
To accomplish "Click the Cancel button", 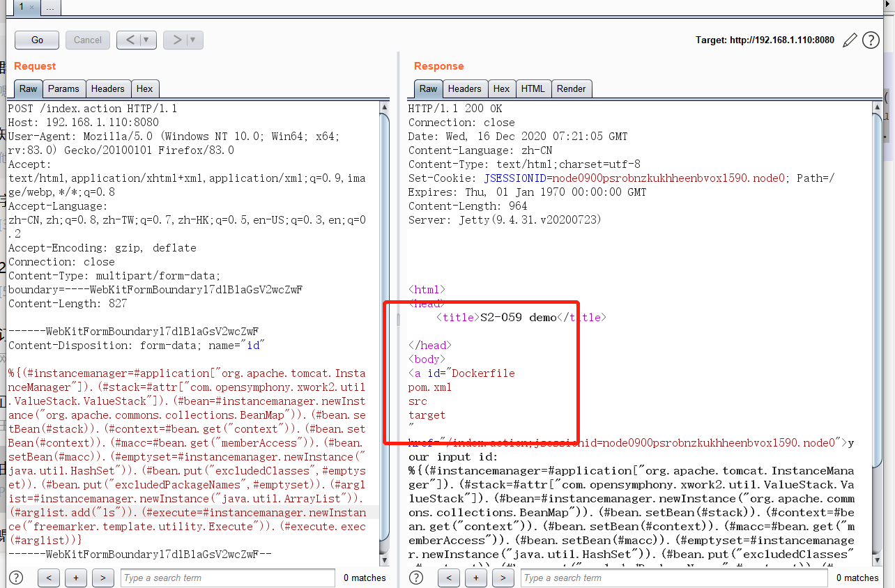I will tap(88, 40).
